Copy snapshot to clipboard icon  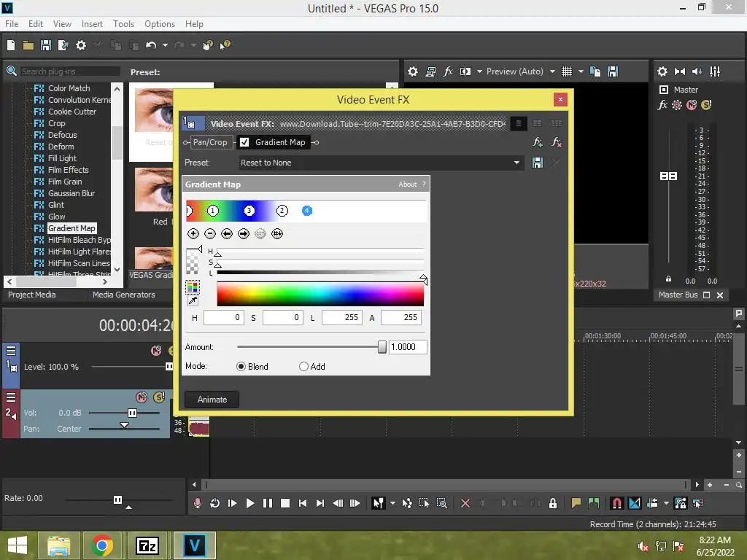coord(595,71)
